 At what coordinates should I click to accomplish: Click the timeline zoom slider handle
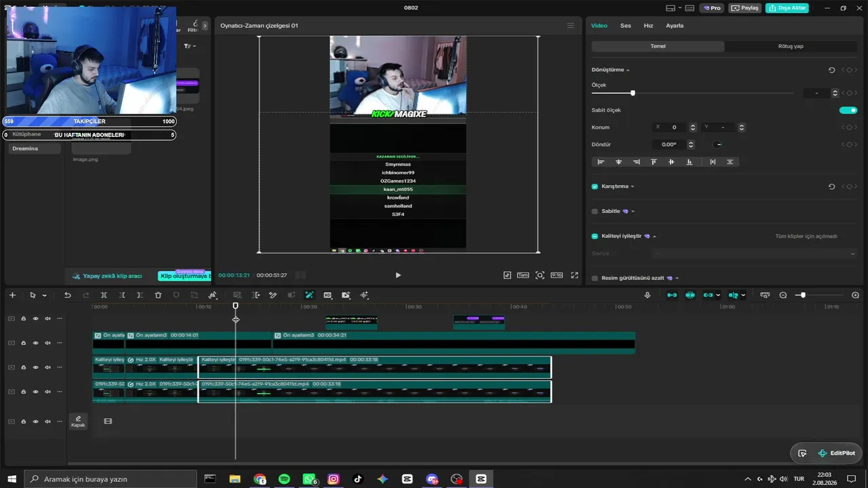pyautogui.click(x=803, y=295)
